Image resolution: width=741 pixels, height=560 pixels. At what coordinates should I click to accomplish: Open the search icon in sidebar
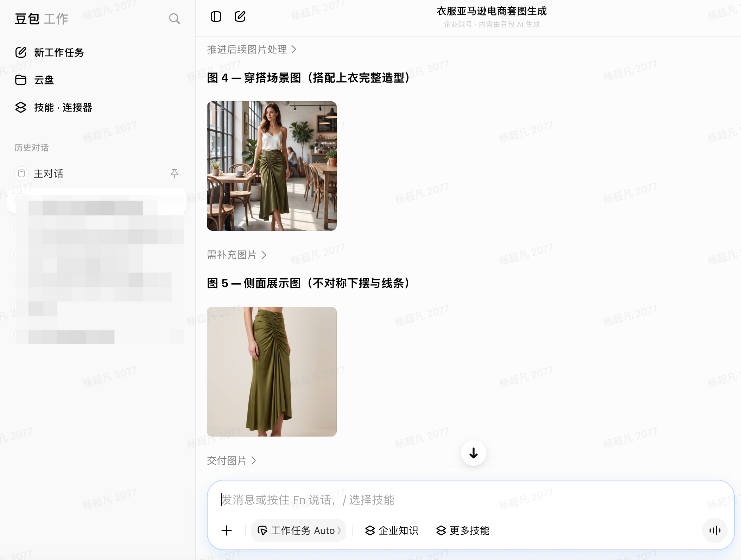point(175,19)
